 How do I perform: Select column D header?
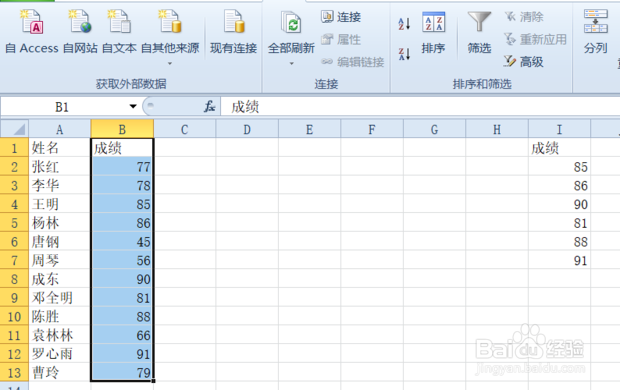(247, 129)
